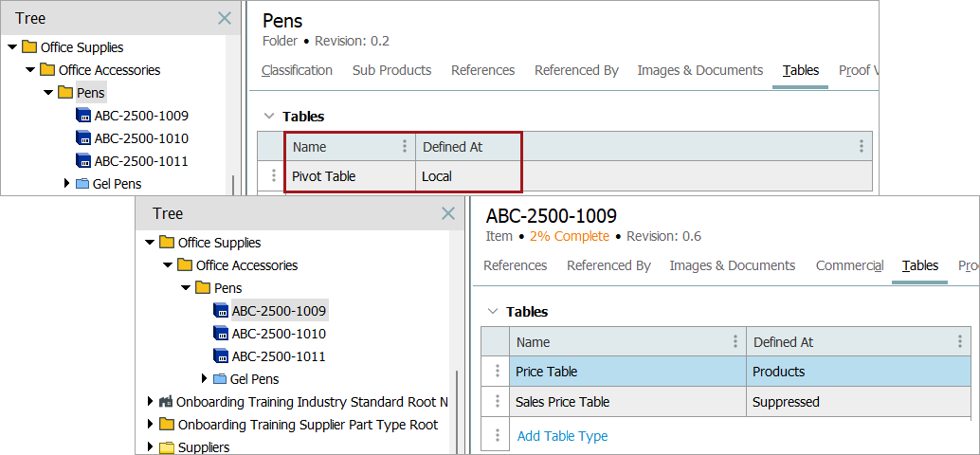980x455 pixels.
Task: Click the selected ABC-2500-1009 item icon in the lower tree
Action: pyautogui.click(x=221, y=311)
